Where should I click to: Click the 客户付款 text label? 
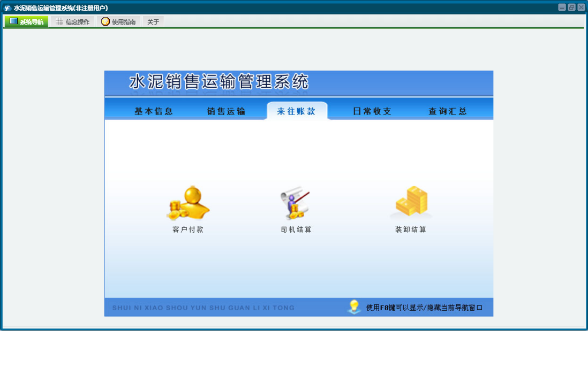pyautogui.click(x=188, y=229)
